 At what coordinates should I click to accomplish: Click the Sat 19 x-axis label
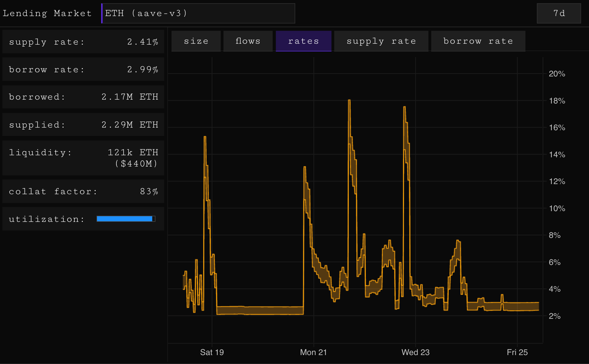pos(212,352)
